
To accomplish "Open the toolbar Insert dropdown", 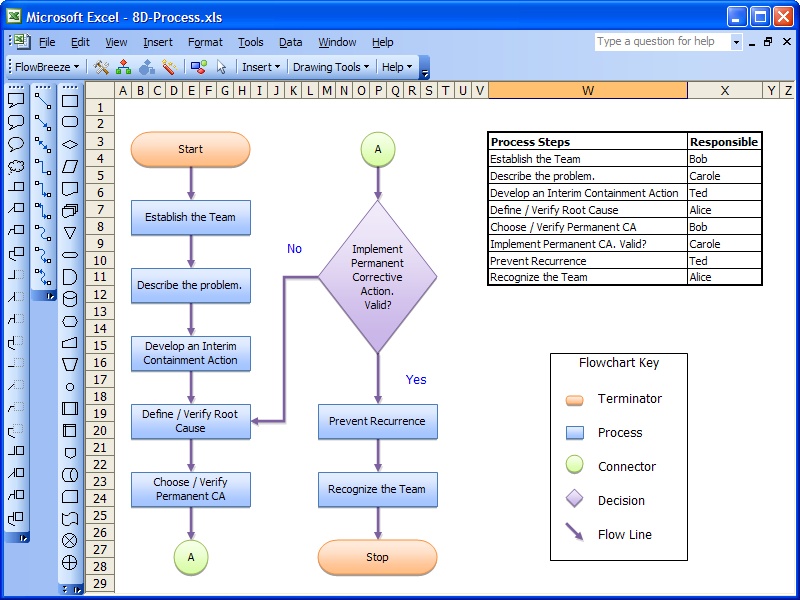I will (262, 67).
